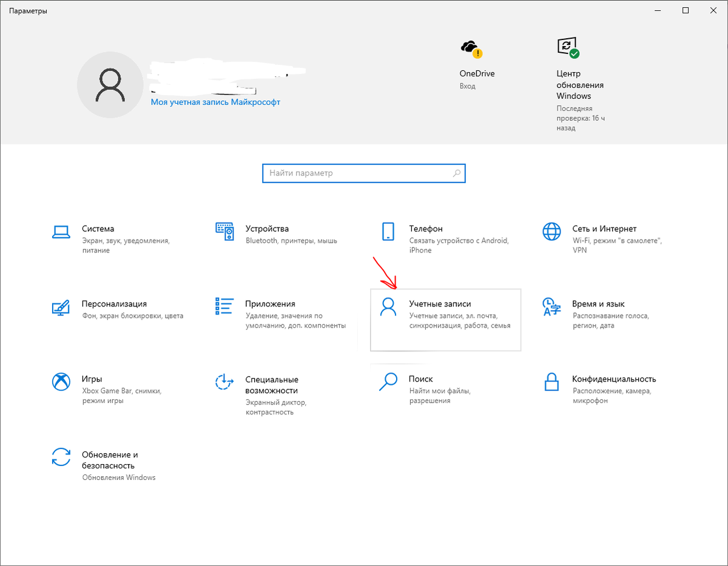Open the Update and Security arrows icon
Viewport: 728px width, 566px height.
click(61, 457)
